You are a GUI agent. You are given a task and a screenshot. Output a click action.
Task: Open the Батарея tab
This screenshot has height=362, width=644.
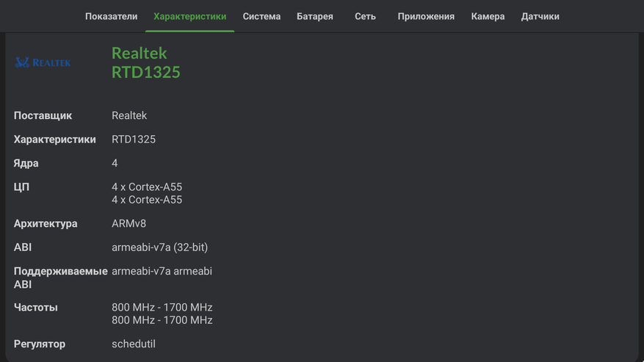pyautogui.click(x=314, y=16)
